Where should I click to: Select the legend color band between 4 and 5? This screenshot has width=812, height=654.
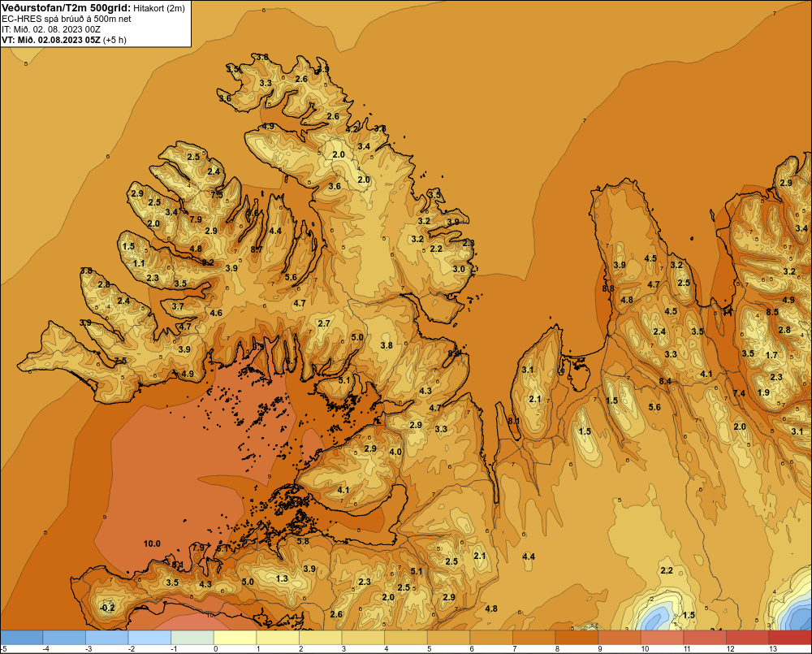click(x=405, y=637)
